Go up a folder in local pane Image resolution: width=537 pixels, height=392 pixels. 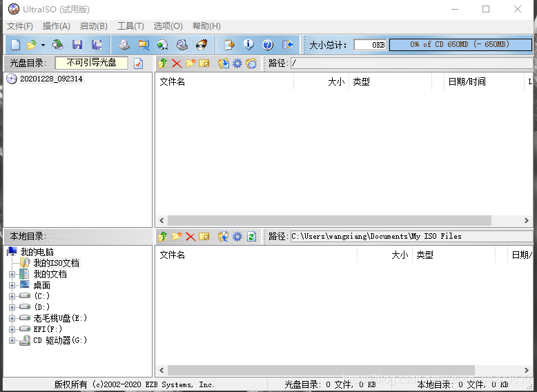tap(163, 237)
